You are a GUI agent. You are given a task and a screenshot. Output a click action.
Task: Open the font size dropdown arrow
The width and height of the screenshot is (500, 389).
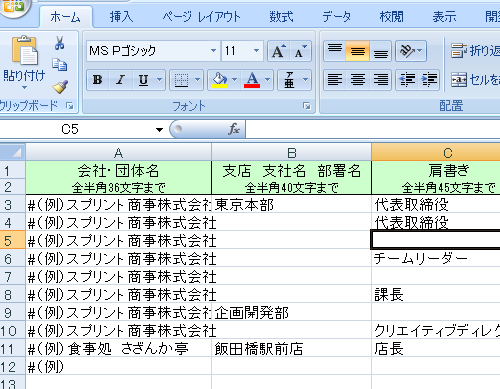coord(256,51)
